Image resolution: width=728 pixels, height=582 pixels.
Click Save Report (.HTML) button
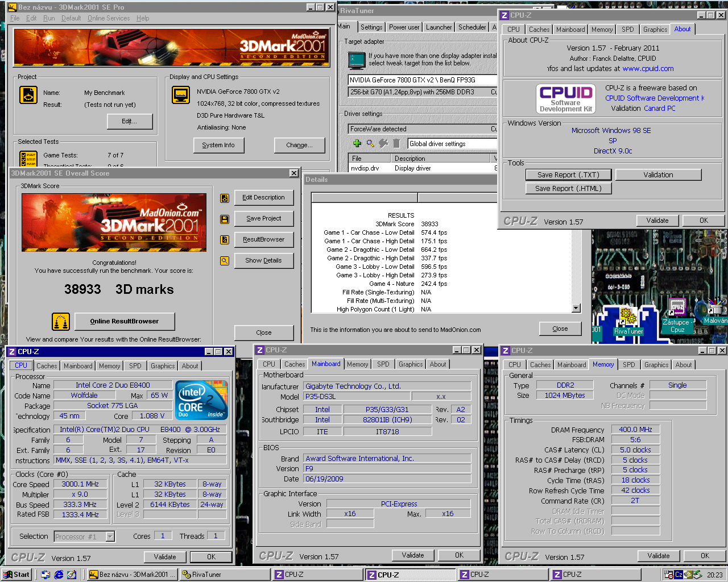tap(568, 189)
